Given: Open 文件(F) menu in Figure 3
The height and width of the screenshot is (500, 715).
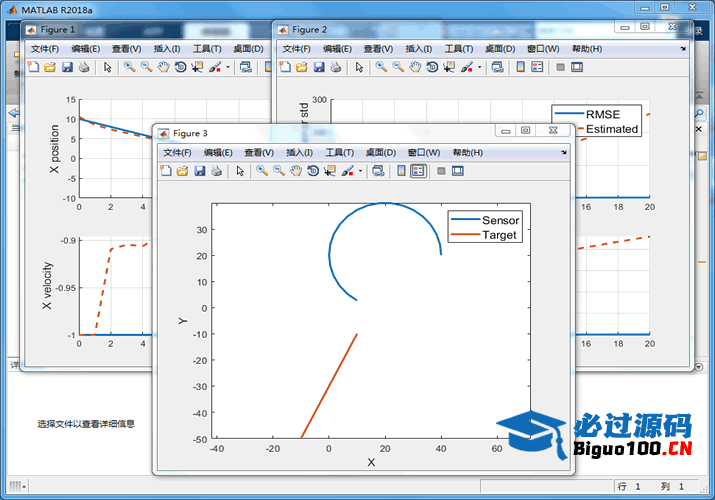Looking at the screenshot, I should coord(177,153).
